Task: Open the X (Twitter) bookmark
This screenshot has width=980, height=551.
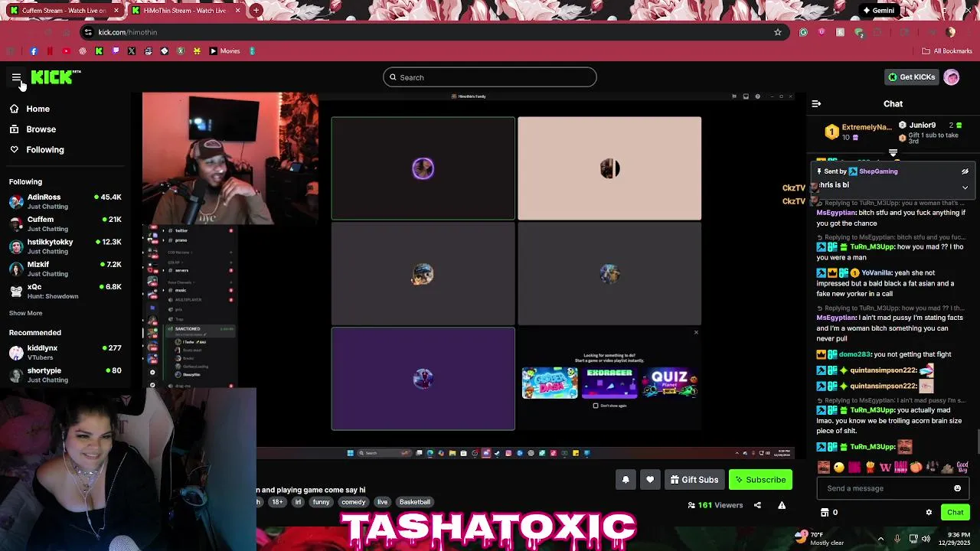Action: click(x=132, y=51)
